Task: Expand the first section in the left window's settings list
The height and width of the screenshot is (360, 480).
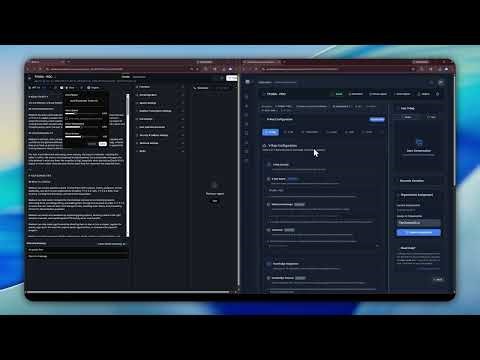Action: (160, 87)
